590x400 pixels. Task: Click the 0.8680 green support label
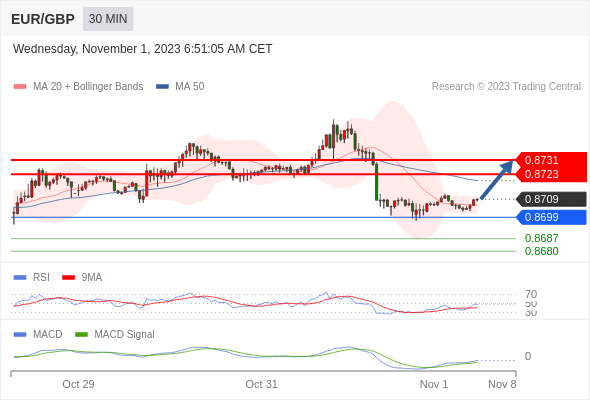tap(541, 251)
